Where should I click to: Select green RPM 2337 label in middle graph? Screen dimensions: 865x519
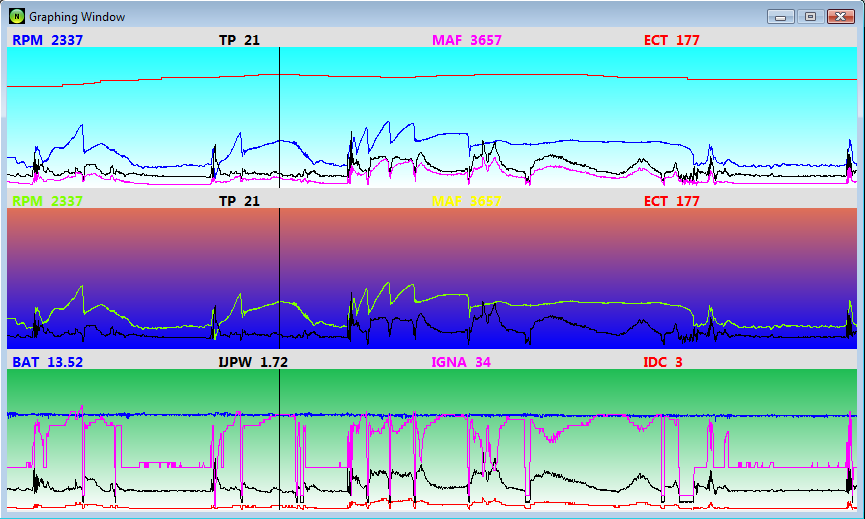[47, 201]
